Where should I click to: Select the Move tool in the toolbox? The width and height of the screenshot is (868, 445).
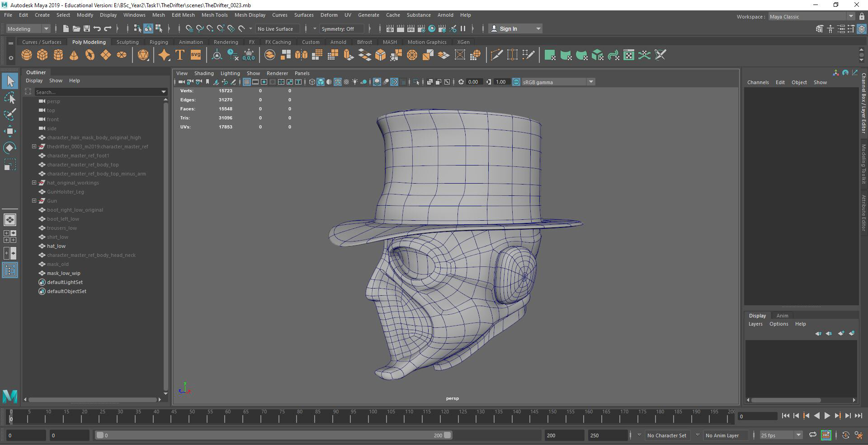[x=9, y=131]
